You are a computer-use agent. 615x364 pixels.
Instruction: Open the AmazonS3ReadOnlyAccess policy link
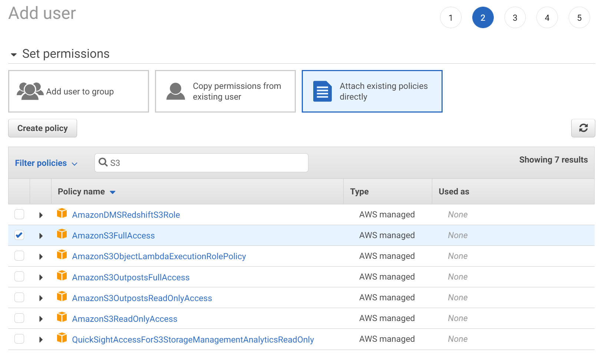(125, 319)
